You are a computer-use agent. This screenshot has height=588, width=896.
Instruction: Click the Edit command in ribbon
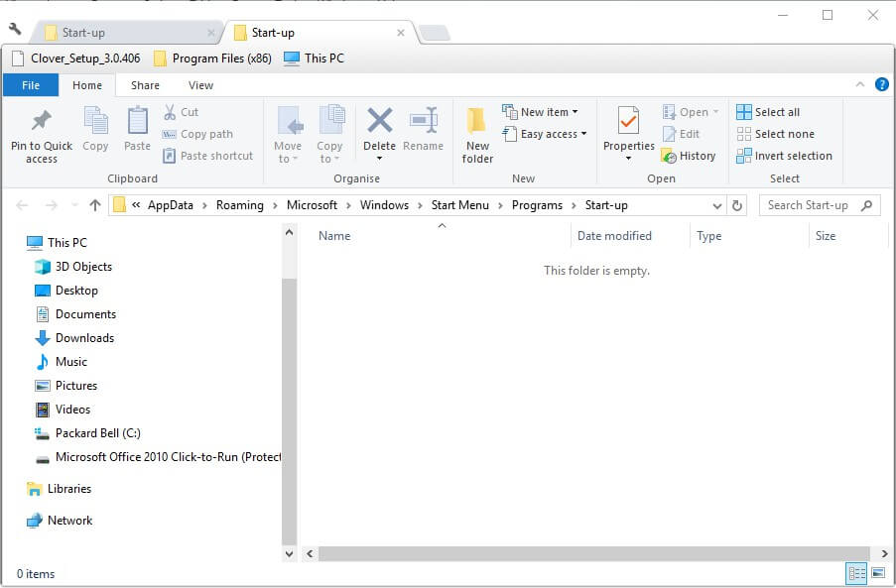681,134
